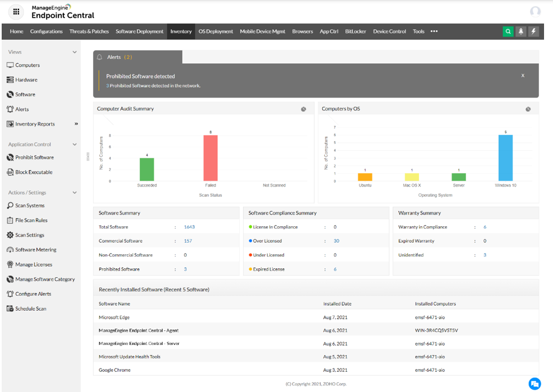Click the Manage Licenses badge icon
553x392 pixels.
pyautogui.click(x=10, y=264)
